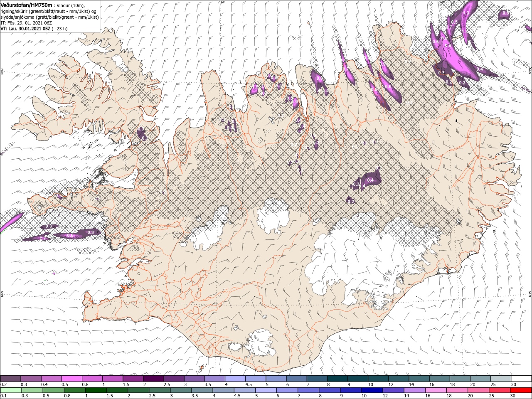The width and height of the screenshot is (532, 399).
Task: Click the '0.4' snow value on the central highland patch
Action: (x=370, y=180)
